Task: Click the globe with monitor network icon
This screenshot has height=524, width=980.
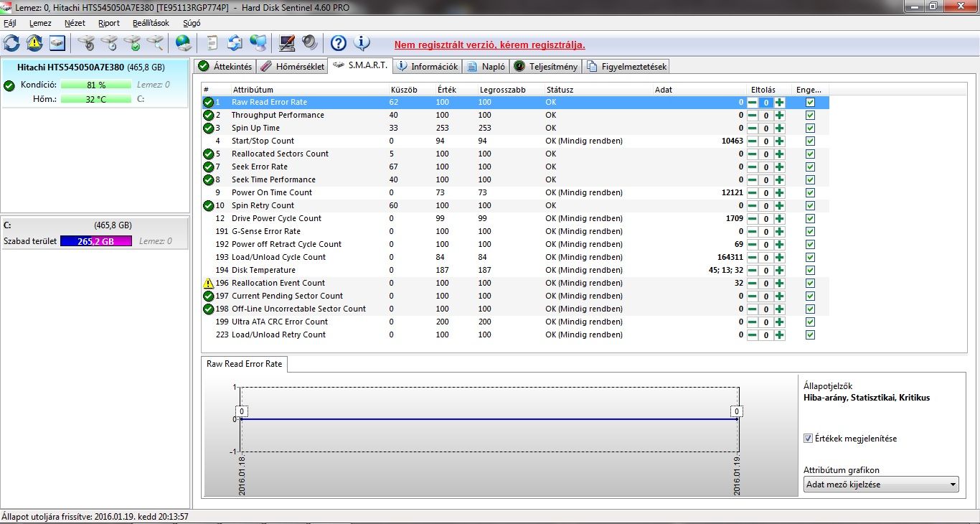Action: tap(259, 43)
